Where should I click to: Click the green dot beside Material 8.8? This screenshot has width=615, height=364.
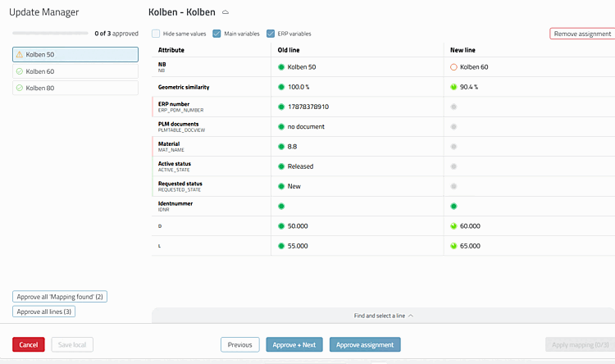(x=280, y=147)
